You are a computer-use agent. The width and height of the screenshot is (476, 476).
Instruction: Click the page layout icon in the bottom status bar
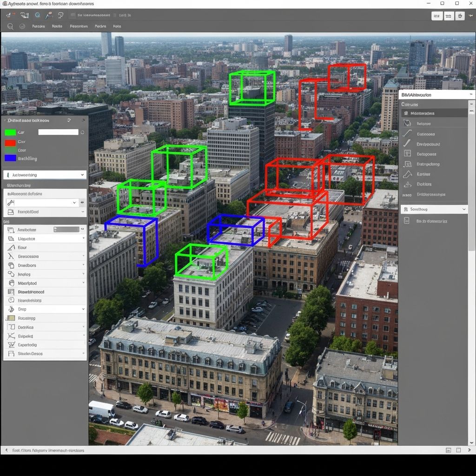click(x=449, y=450)
